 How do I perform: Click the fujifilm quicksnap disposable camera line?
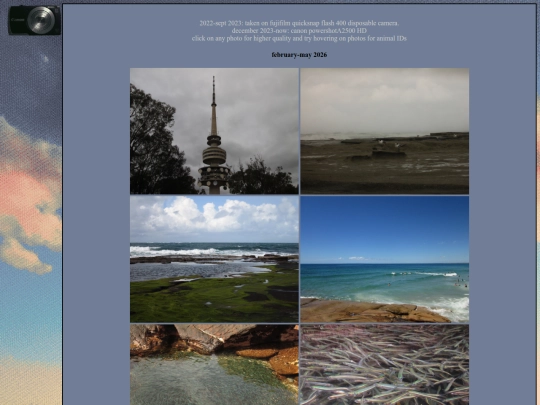pyautogui.click(x=299, y=23)
